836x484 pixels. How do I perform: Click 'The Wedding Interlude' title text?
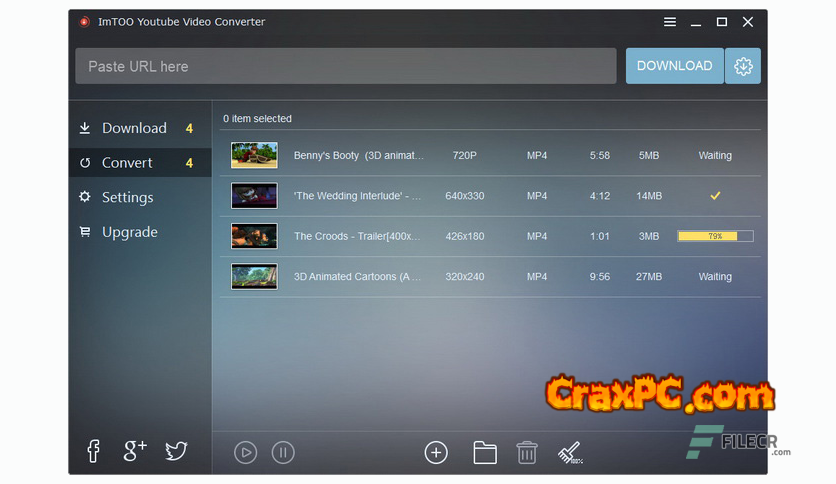coord(357,196)
